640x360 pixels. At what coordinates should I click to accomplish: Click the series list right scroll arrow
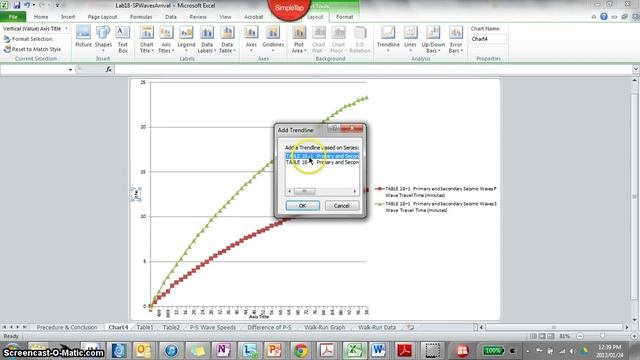click(x=355, y=191)
